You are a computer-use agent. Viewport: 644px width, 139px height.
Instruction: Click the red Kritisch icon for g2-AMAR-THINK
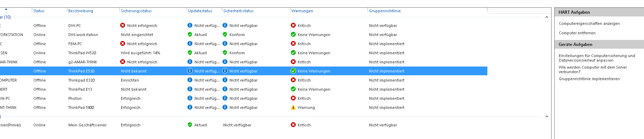click(x=293, y=62)
